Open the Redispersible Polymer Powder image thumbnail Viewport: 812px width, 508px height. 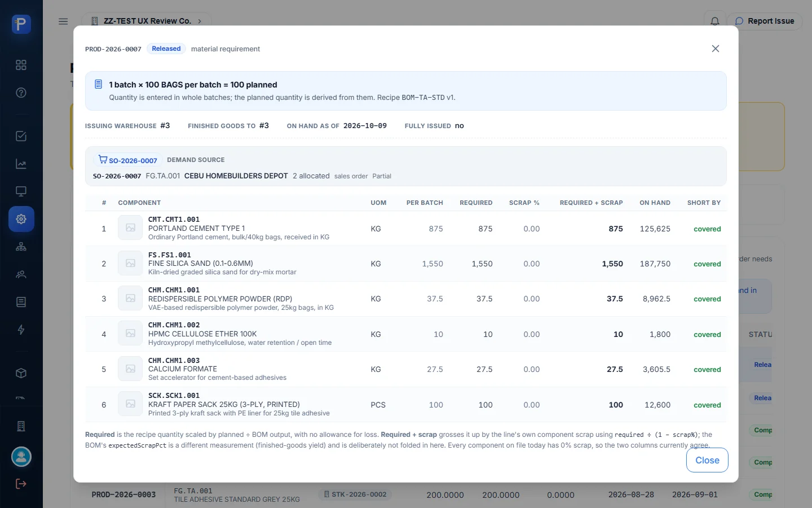click(130, 299)
